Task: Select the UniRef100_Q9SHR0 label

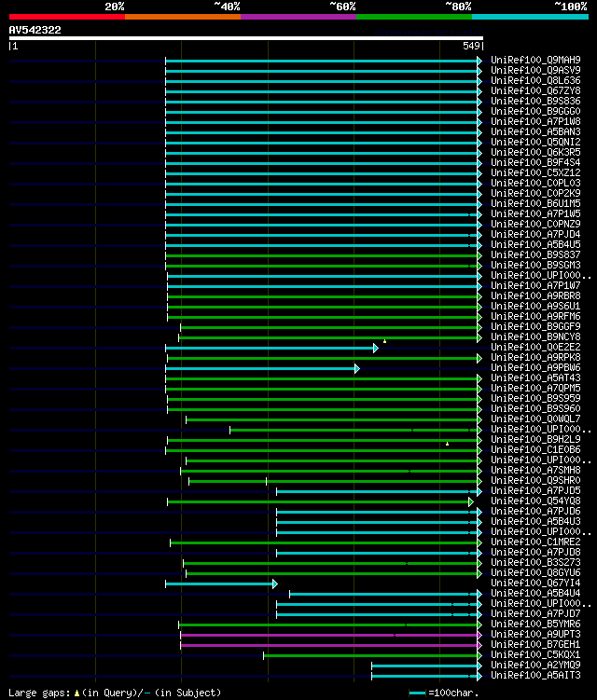Action: (x=535, y=481)
